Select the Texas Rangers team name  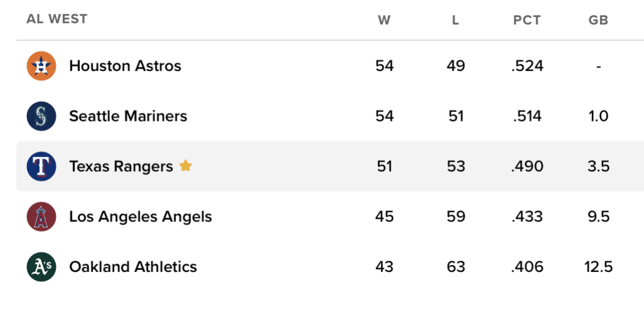(121, 167)
